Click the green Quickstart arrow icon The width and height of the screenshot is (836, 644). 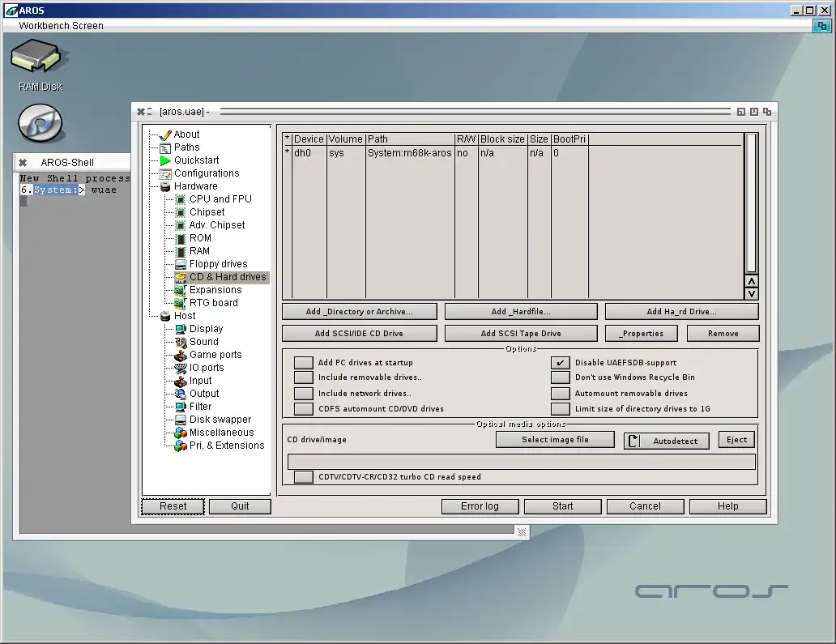(165, 160)
